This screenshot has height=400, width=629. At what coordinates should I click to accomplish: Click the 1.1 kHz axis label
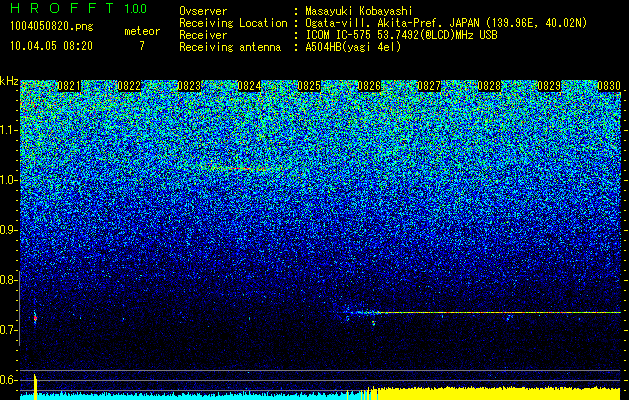(8, 130)
